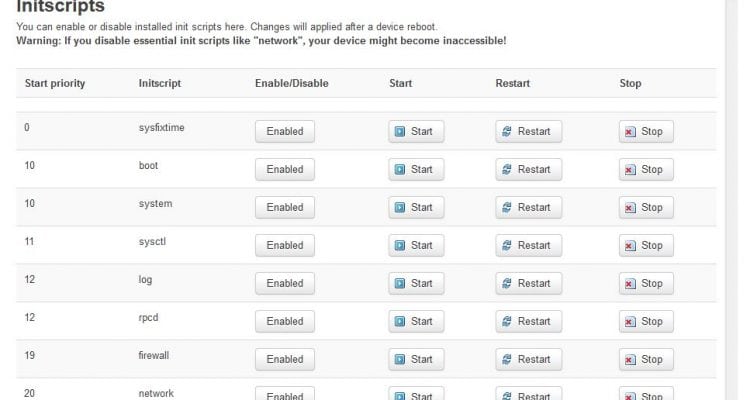Image resolution: width=750 pixels, height=400 pixels.
Task: Toggle Enabled button for rpcd
Action: [x=285, y=321]
